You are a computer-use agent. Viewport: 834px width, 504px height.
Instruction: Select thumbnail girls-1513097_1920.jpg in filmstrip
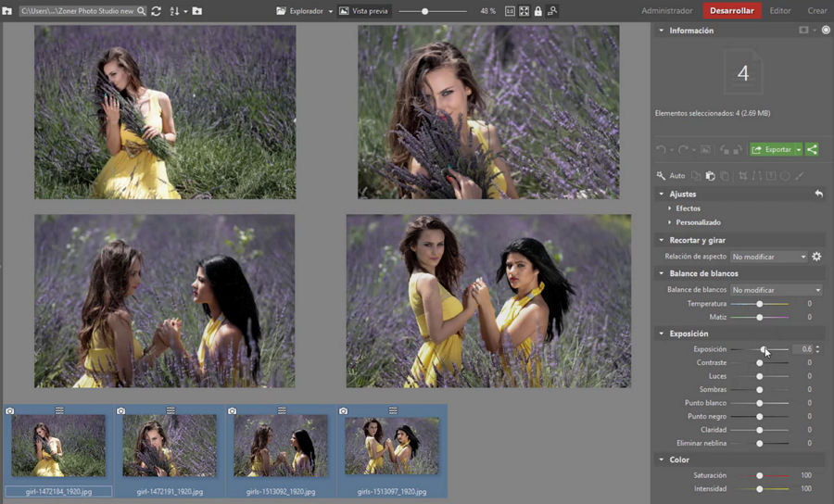(391, 446)
